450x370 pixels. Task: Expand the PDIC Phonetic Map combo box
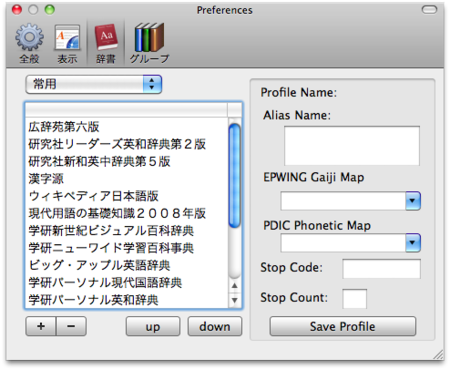tap(413, 243)
